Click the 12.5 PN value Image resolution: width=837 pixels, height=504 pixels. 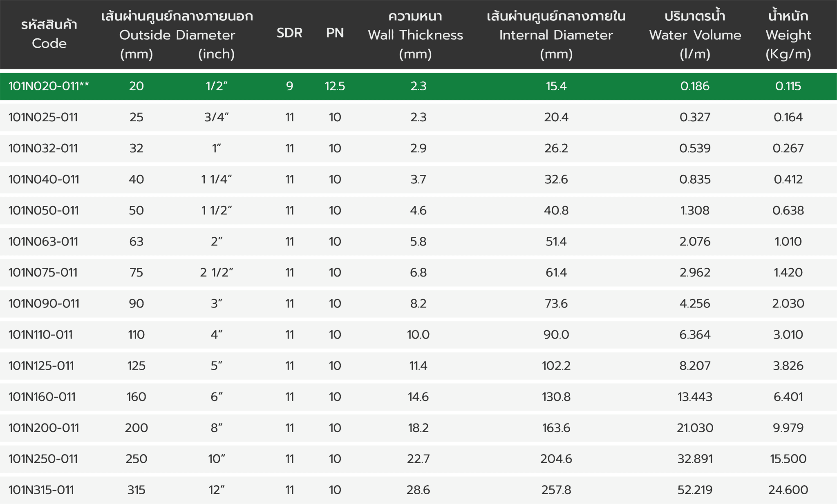coord(335,86)
